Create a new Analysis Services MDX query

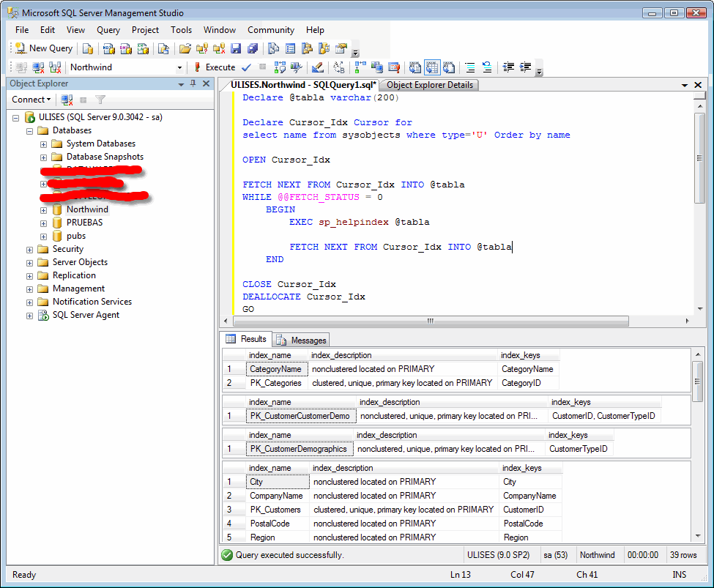[x=109, y=49]
